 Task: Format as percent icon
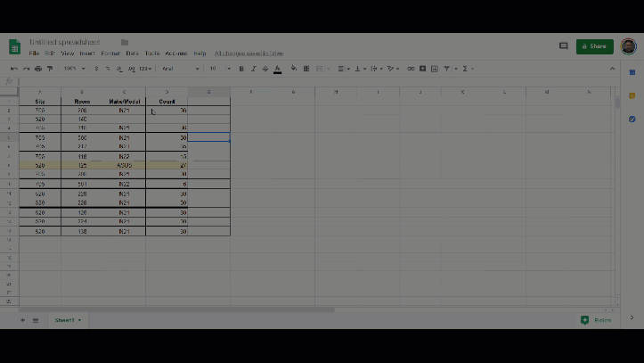(108, 69)
